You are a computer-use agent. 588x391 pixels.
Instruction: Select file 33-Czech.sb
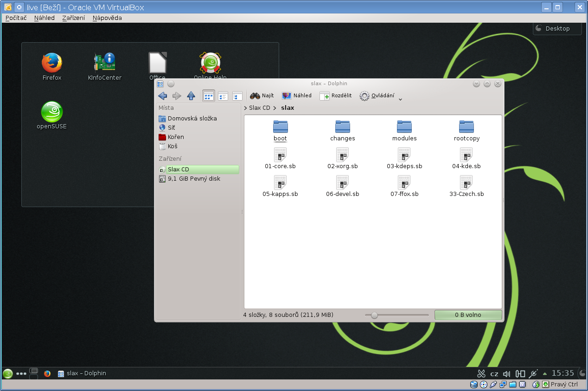point(467,187)
